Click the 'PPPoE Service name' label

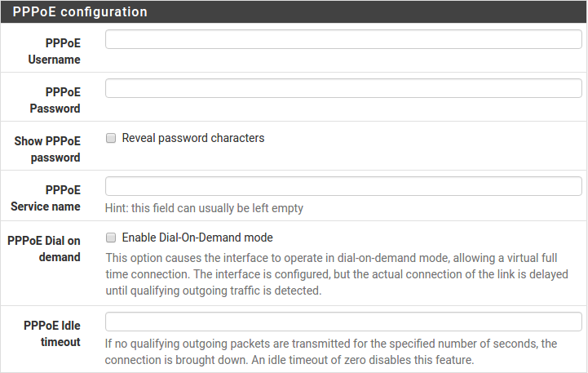pyautogui.click(x=46, y=198)
